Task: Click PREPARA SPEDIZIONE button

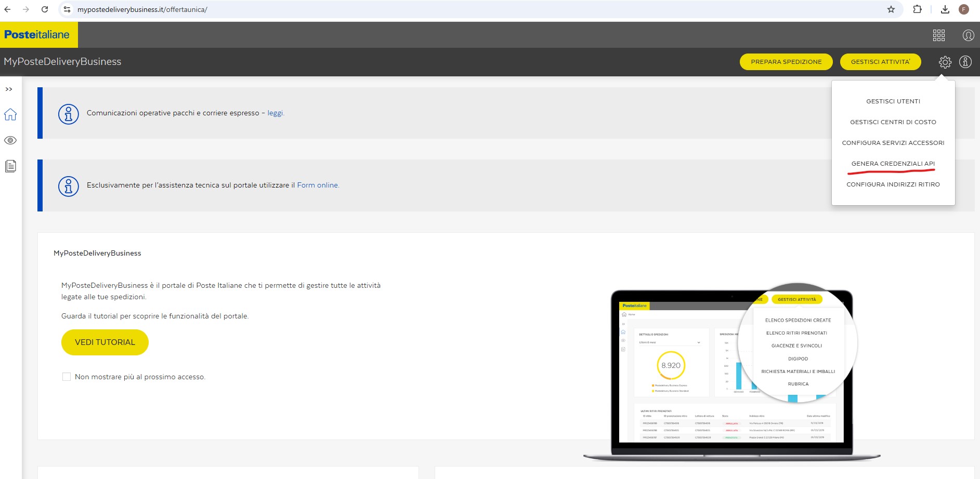Action: pyautogui.click(x=786, y=62)
